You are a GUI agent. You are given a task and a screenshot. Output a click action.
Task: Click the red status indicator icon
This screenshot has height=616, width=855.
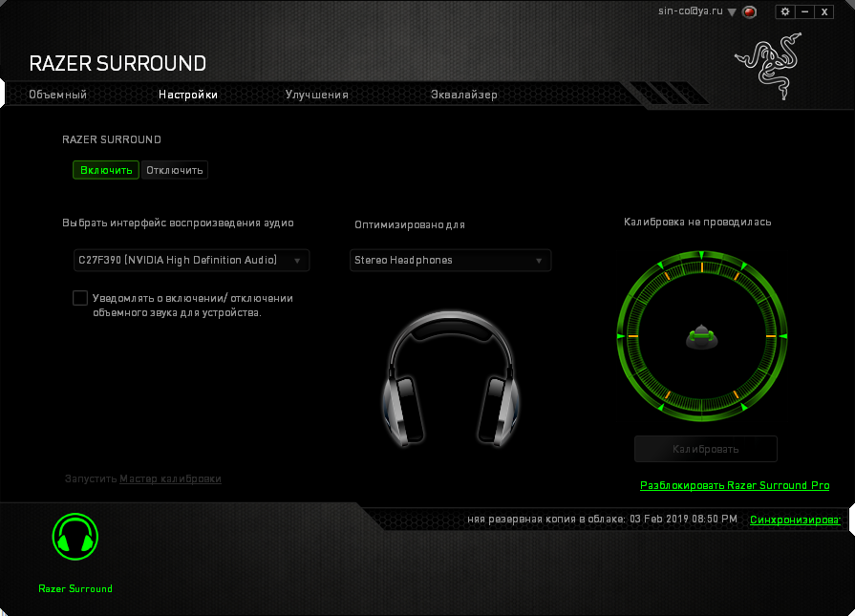750,11
